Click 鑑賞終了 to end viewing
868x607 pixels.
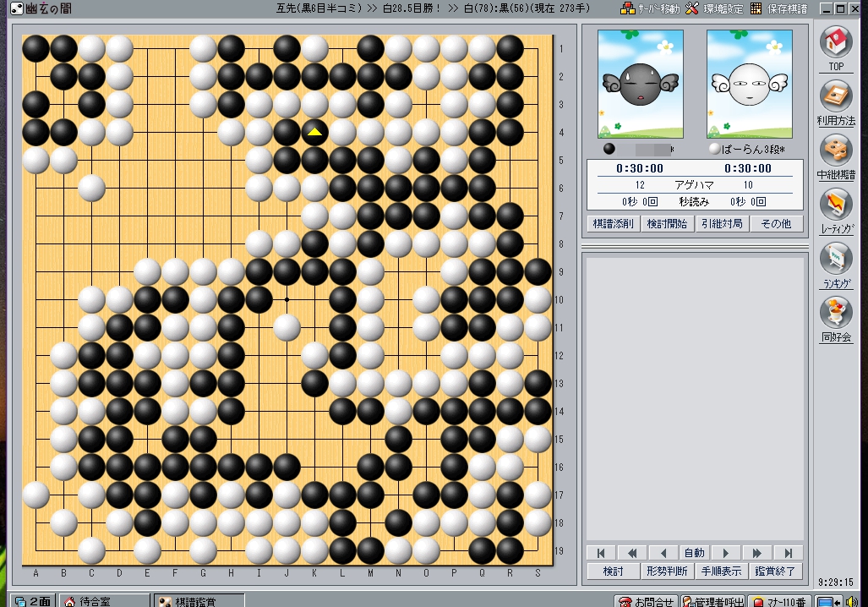(774, 571)
